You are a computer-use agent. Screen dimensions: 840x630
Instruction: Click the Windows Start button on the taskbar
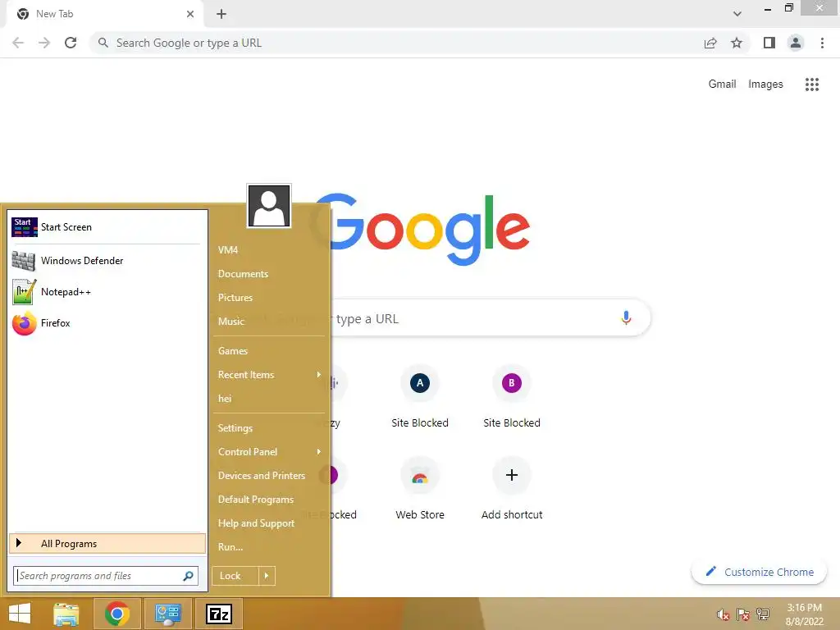coord(20,614)
